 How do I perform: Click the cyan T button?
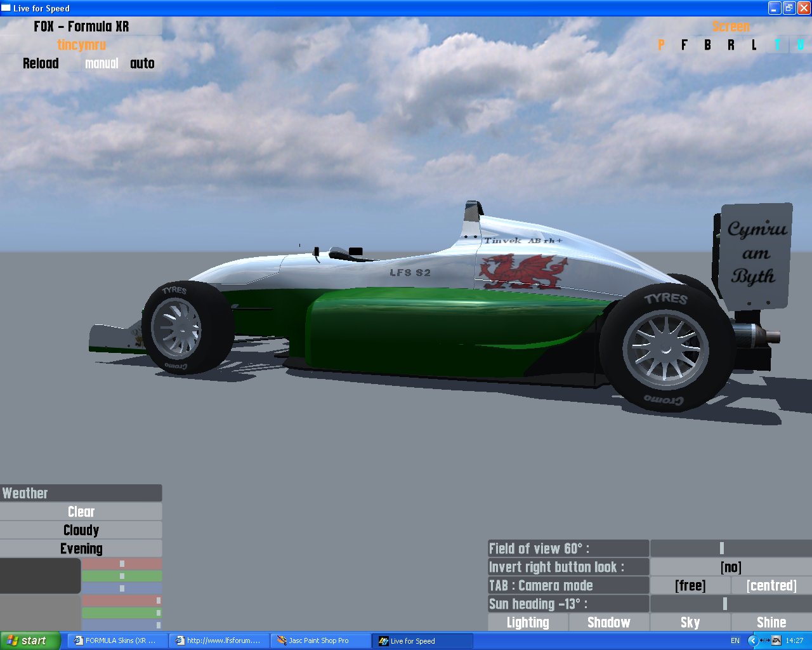tap(777, 45)
